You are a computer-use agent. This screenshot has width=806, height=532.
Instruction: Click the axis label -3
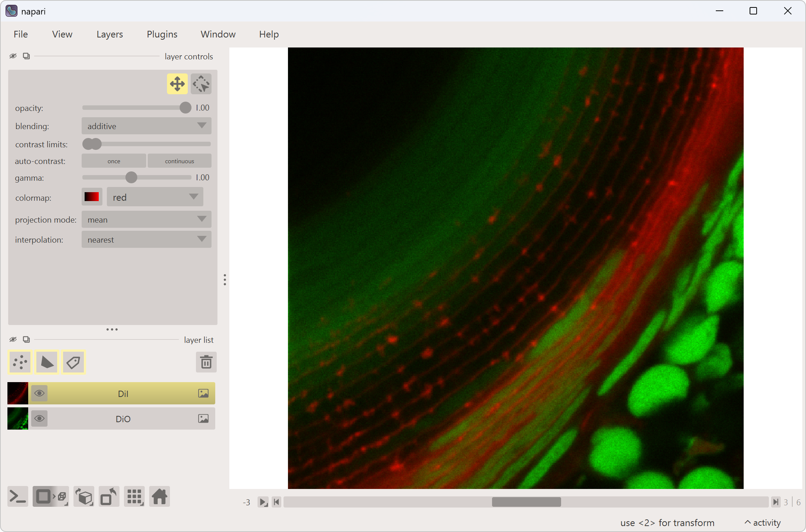[247, 502]
